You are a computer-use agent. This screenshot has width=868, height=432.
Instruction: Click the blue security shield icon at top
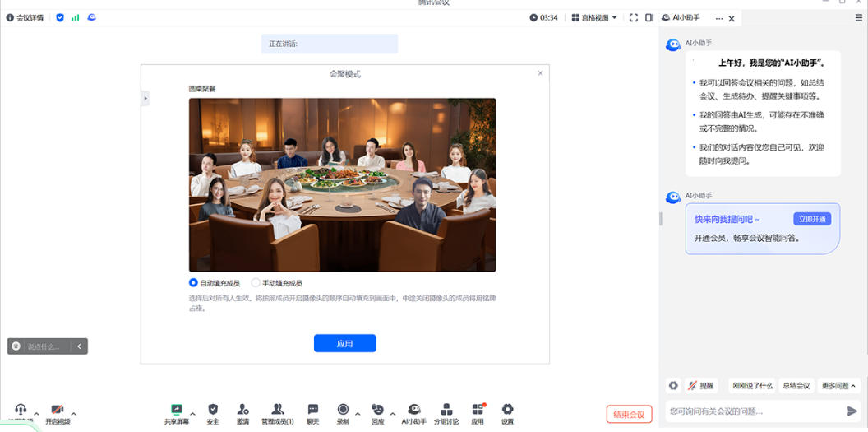[60, 18]
